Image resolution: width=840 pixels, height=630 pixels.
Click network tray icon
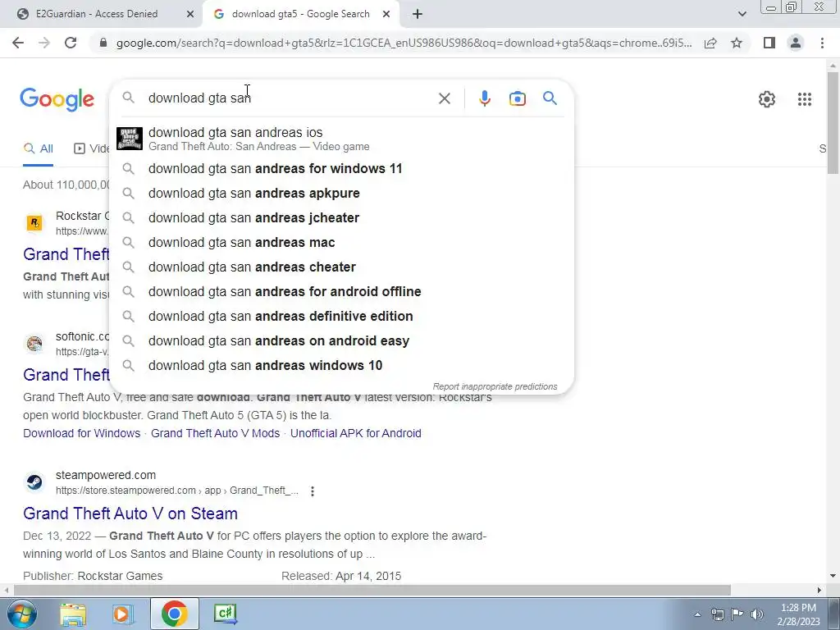pyautogui.click(x=717, y=614)
